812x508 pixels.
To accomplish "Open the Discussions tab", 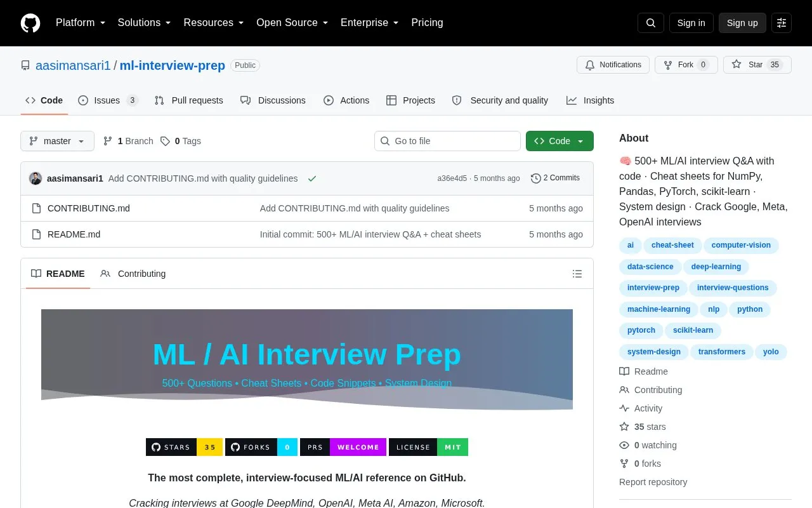I will (x=273, y=100).
